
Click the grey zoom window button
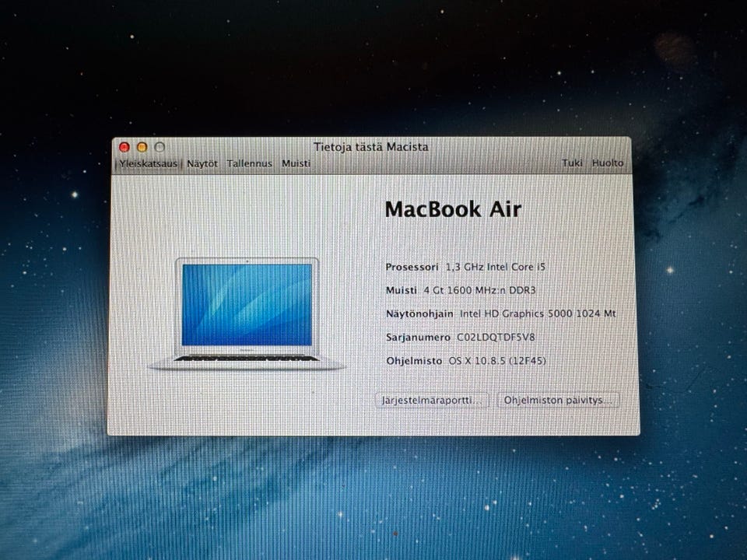pos(160,147)
